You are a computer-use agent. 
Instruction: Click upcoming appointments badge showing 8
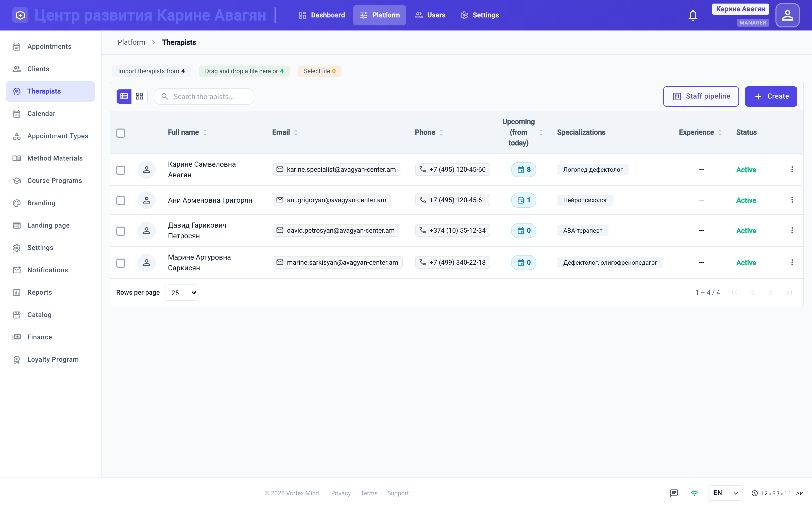[523, 170]
